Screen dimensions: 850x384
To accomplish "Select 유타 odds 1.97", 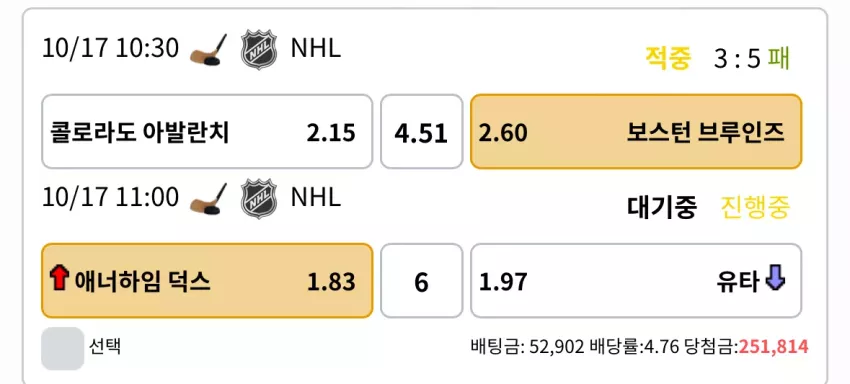I will click(636, 280).
